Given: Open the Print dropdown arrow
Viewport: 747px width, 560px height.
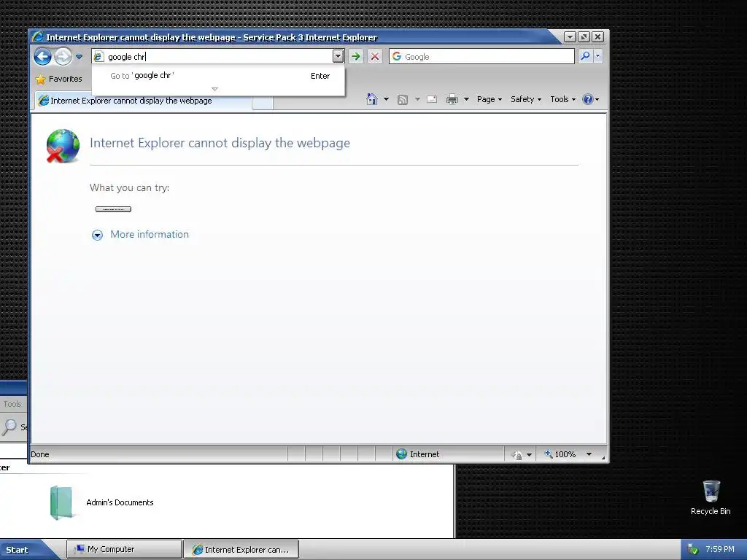Looking at the screenshot, I should [466, 99].
